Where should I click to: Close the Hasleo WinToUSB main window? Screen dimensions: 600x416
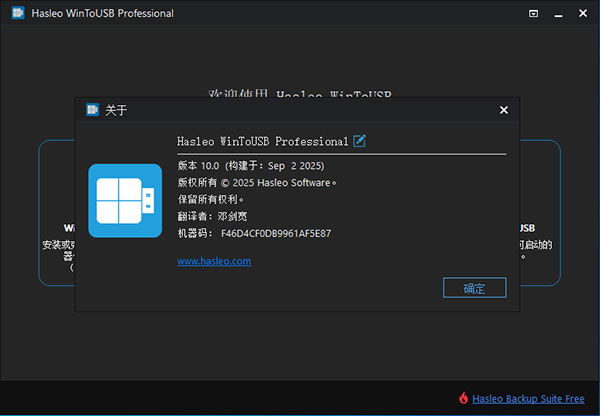tap(581, 13)
